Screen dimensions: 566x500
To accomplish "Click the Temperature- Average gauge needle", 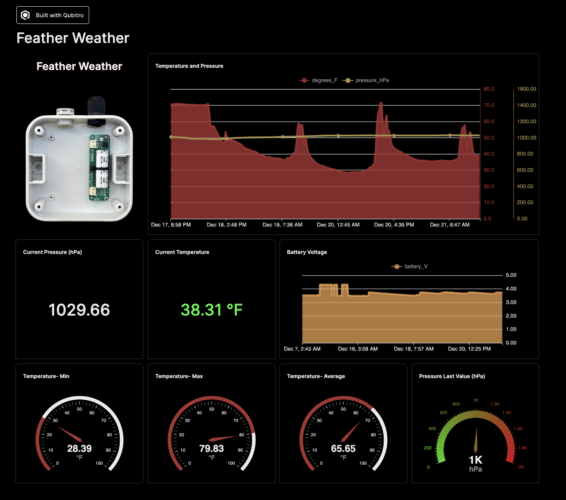I will pyautogui.click(x=351, y=432).
